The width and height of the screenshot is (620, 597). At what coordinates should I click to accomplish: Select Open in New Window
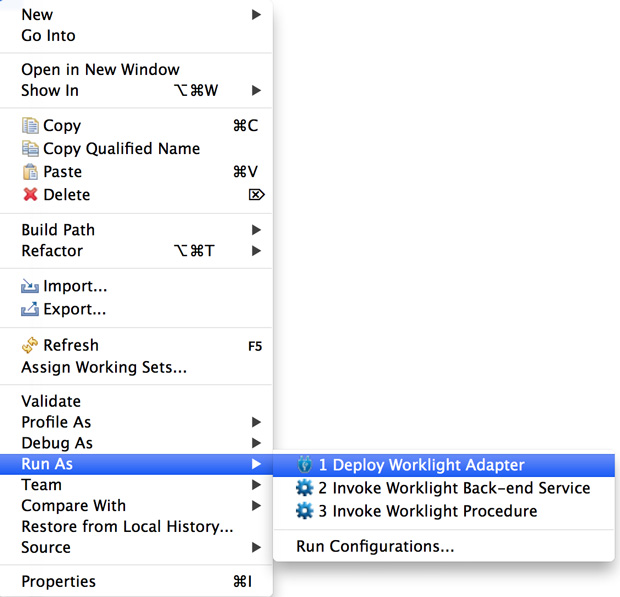pos(136,70)
